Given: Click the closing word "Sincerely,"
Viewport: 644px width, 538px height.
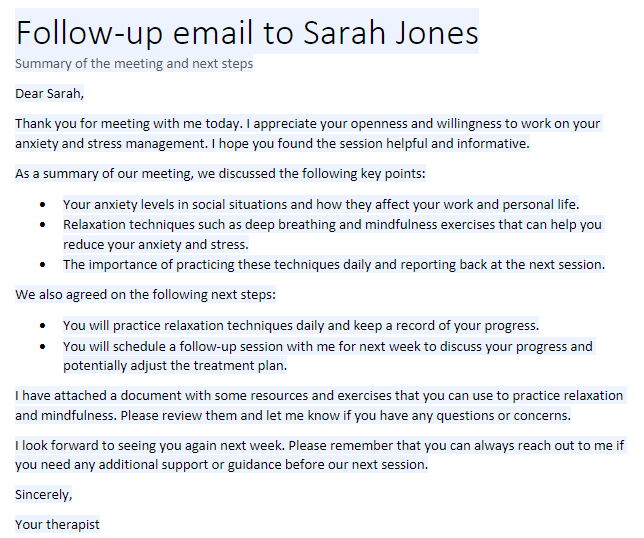Looking at the screenshot, I should pyautogui.click(x=44, y=494).
